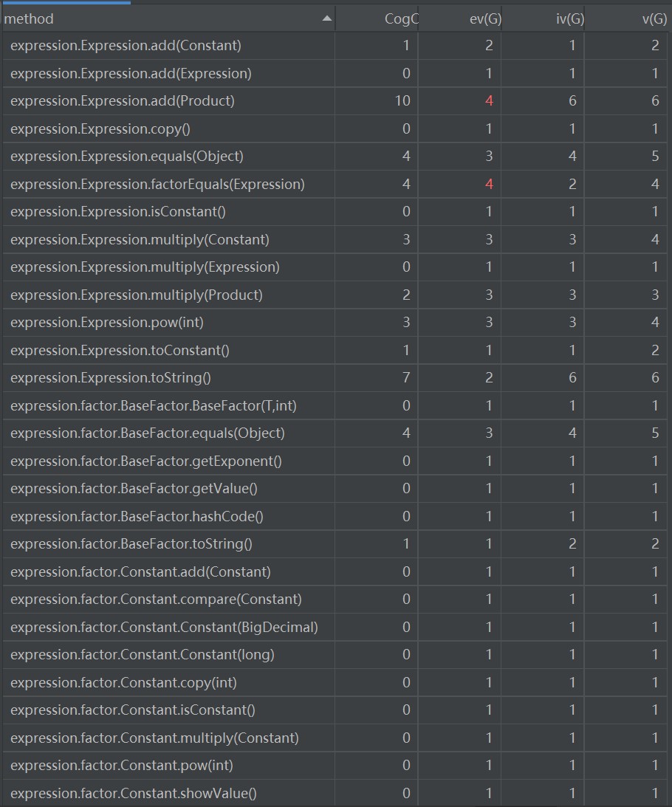The height and width of the screenshot is (807, 672).
Task: Sort by the method column header
Action: point(148,18)
